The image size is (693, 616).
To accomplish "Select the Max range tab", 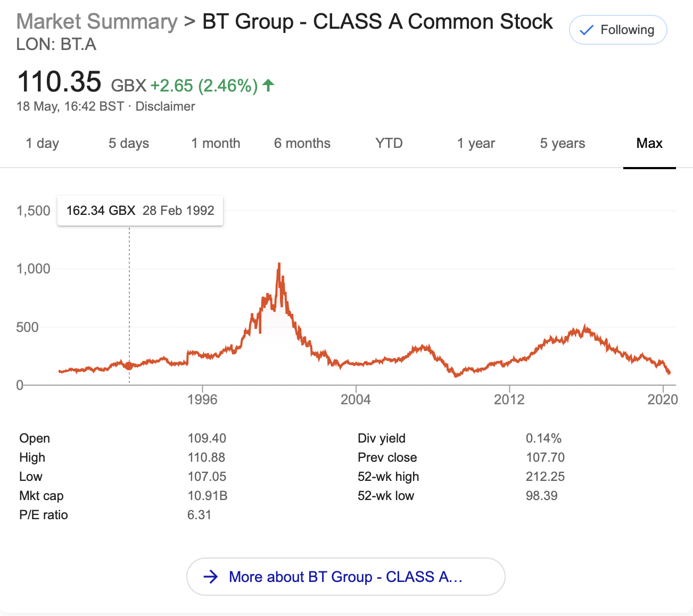I will tap(649, 143).
